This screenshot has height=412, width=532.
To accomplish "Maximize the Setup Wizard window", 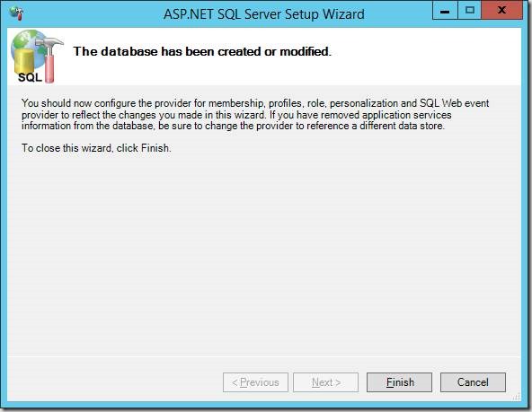I will [x=469, y=10].
